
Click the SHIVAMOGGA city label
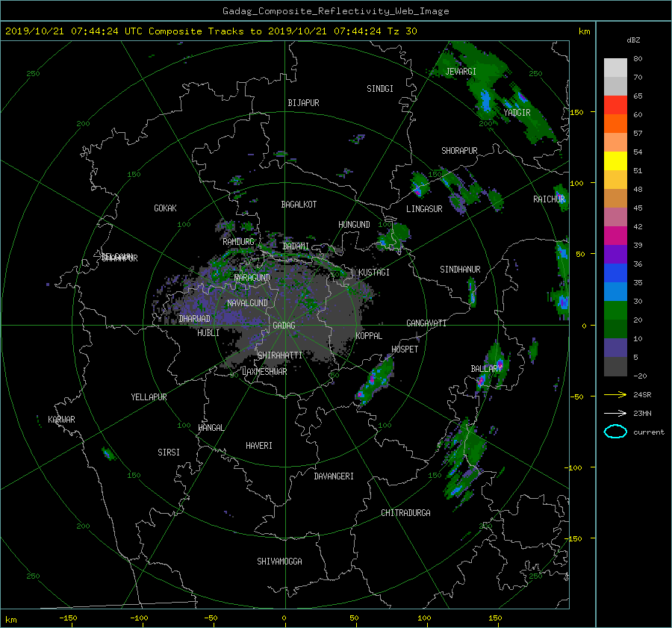tap(279, 562)
